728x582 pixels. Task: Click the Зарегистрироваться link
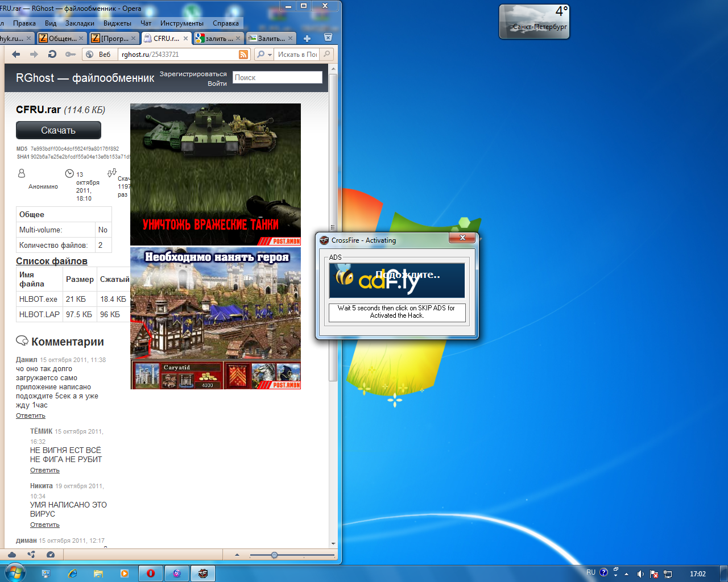tap(193, 74)
